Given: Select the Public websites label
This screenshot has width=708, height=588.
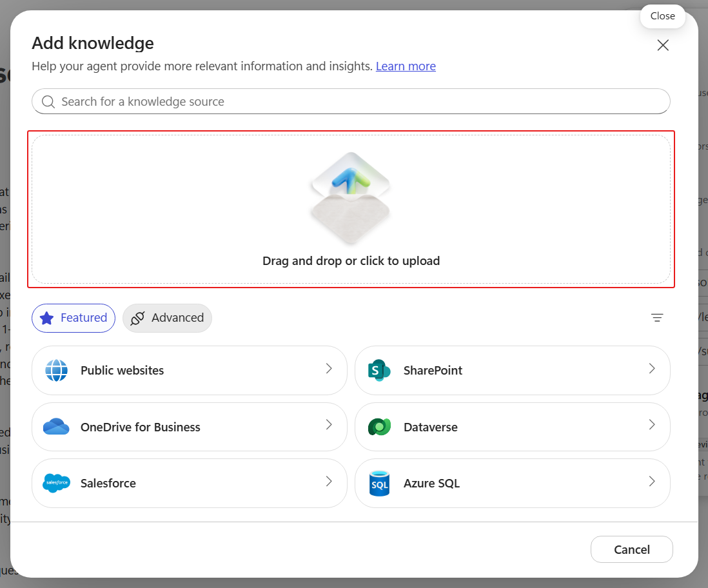Looking at the screenshot, I should [123, 370].
